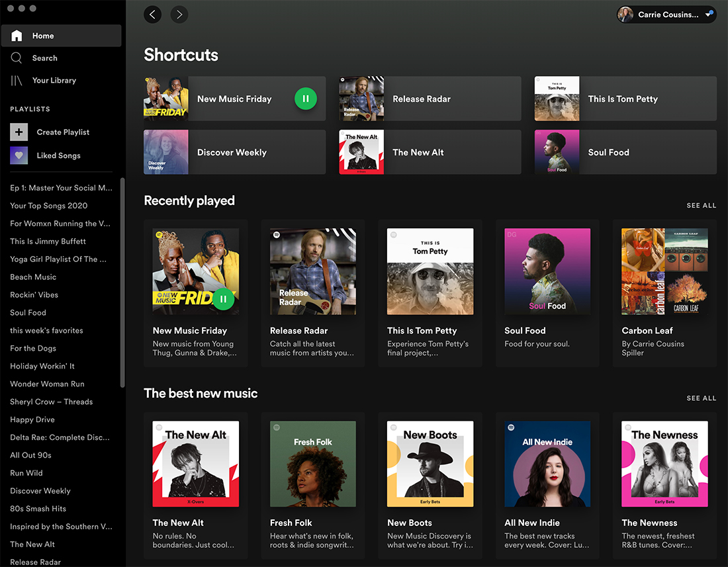Open the Home tab label
Viewport: 728px width, 567px height.
click(x=43, y=36)
